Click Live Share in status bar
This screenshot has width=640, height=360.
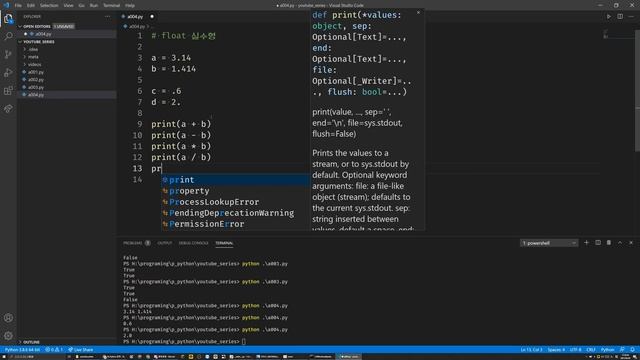click(x=81, y=350)
